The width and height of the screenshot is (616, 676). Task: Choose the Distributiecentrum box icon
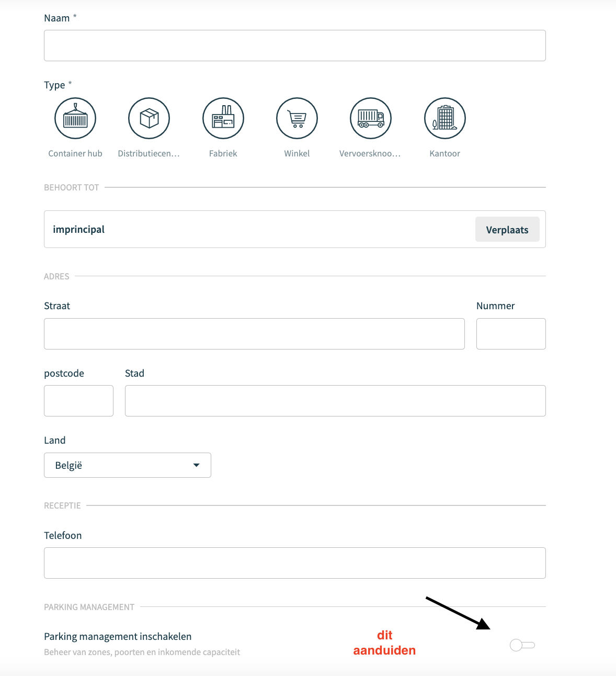pyautogui.click(x=149, y=118)
